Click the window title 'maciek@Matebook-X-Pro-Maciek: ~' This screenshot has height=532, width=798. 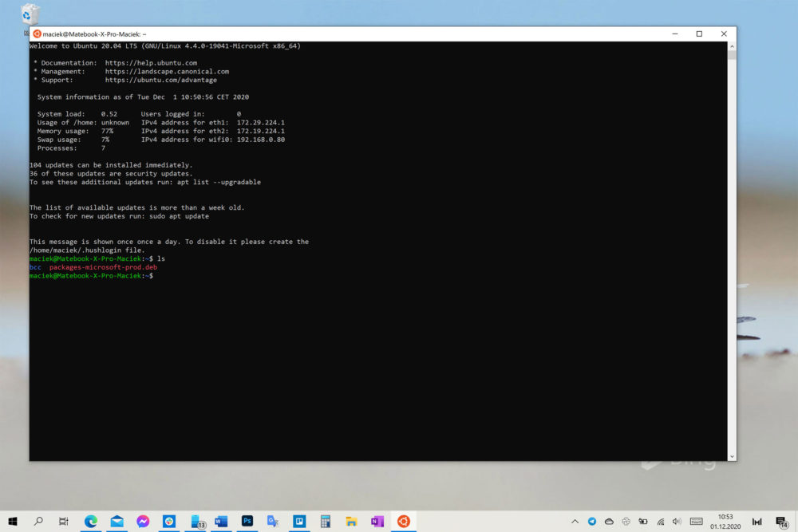point(94,34)
